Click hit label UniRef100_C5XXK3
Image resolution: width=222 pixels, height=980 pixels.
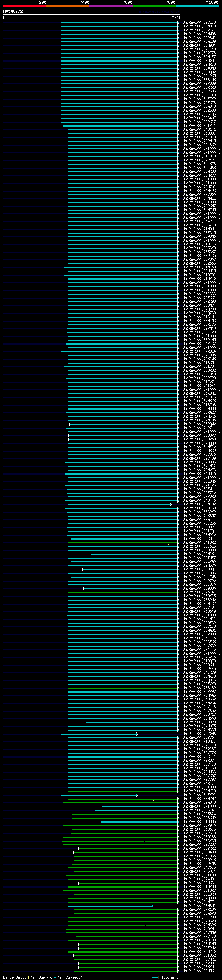(x=199, y=88)
